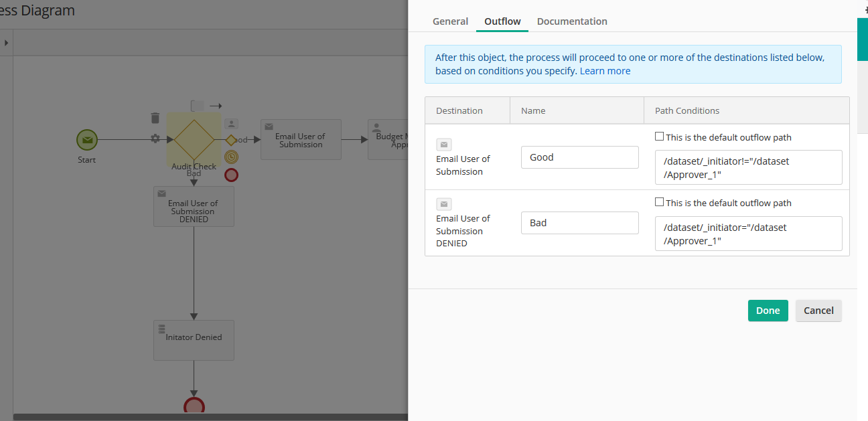Click the annotation bracket icon above gateway
The image size is (868, 421).
[197, 106]
